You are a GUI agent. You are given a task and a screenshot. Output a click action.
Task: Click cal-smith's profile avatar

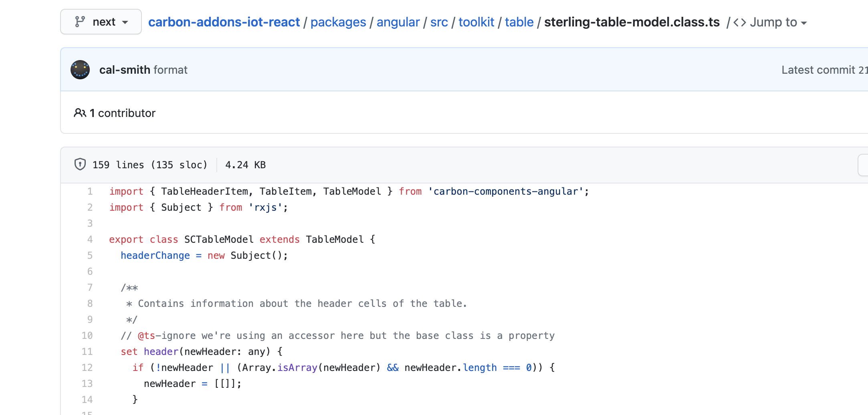point(80,69)
